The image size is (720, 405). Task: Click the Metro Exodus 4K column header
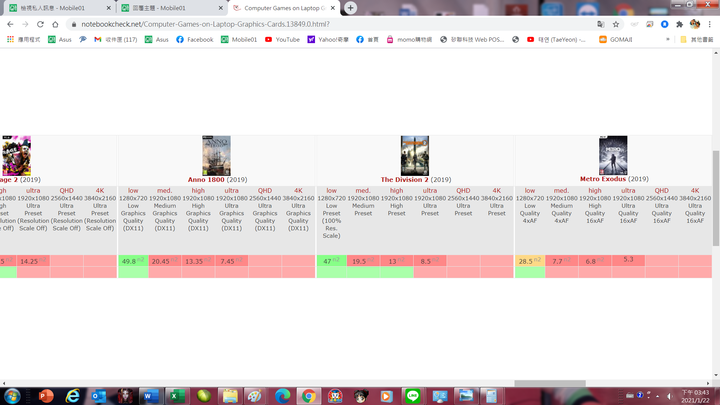(695, 191)
